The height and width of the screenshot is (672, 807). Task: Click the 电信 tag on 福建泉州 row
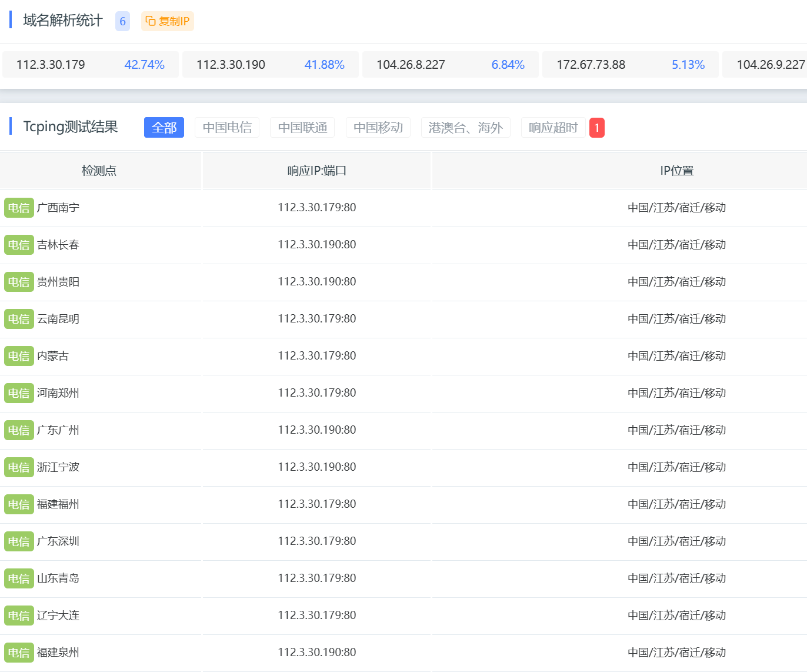click(19, 653)
